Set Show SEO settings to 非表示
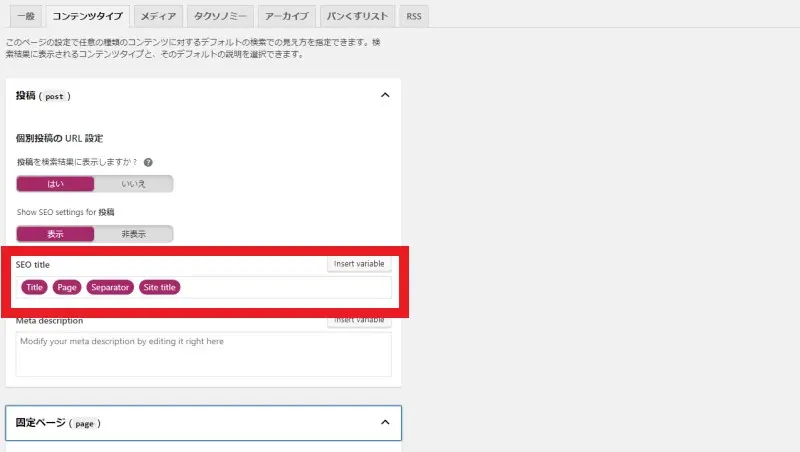 (x=133, y=234)
